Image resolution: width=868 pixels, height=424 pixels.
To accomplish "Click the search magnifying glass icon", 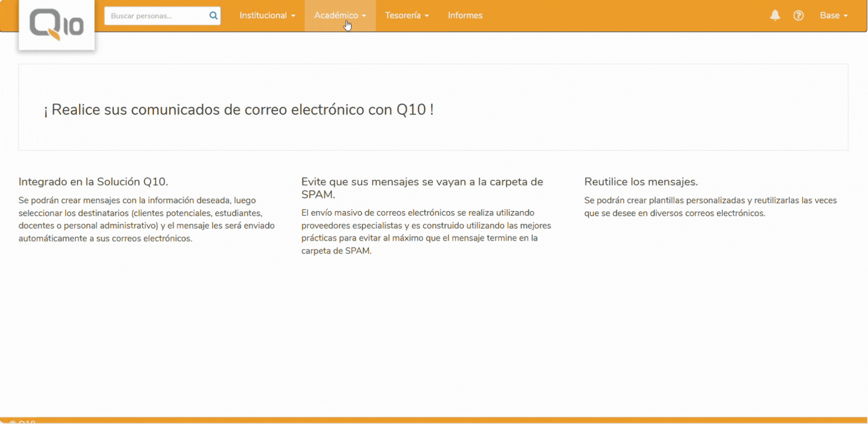I will point(213,15).
